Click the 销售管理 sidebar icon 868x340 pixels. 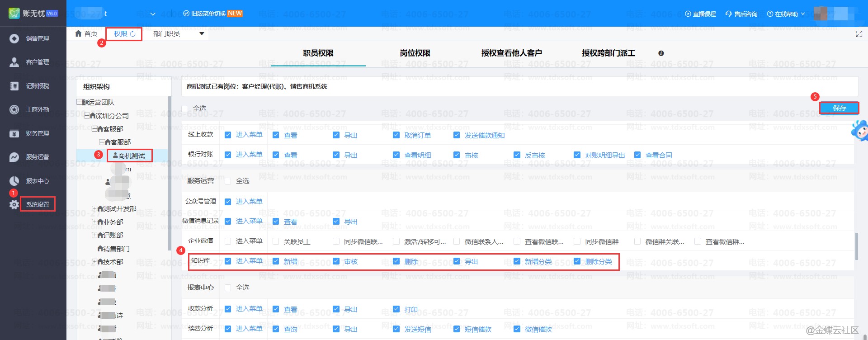click(14, 39)
